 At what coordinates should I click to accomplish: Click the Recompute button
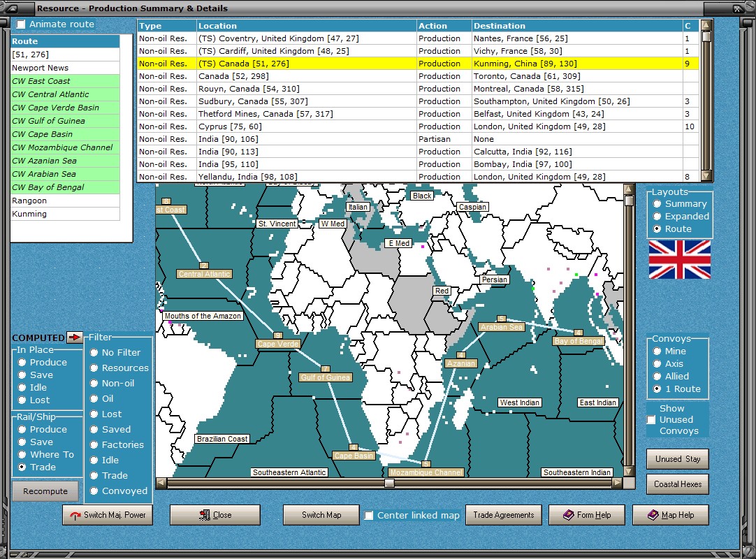[45, 491]
